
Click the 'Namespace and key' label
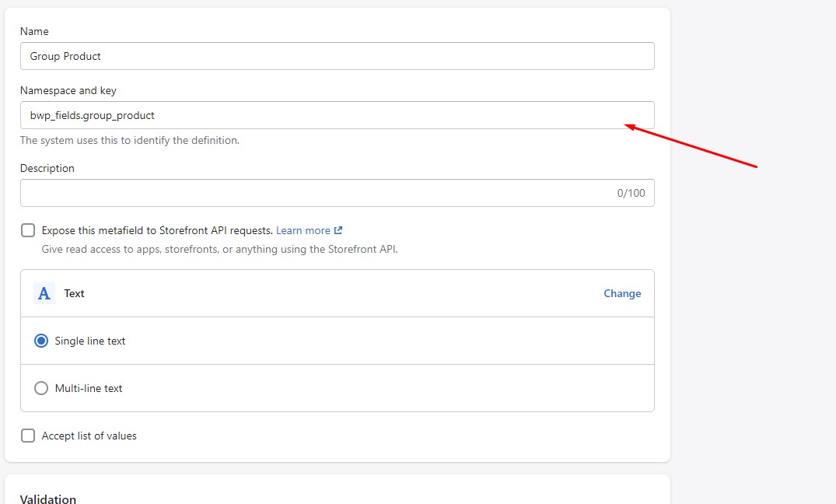point(68,90)
